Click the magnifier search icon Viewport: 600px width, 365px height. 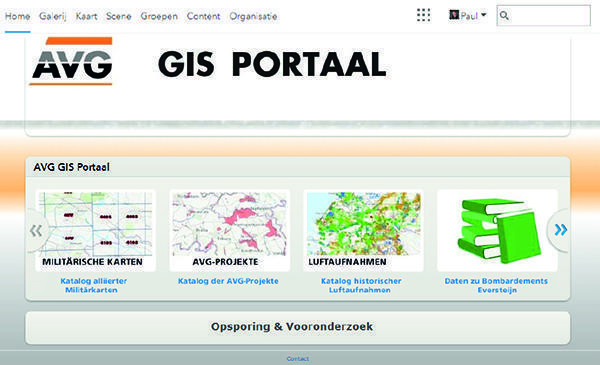[x=504, y=16]
